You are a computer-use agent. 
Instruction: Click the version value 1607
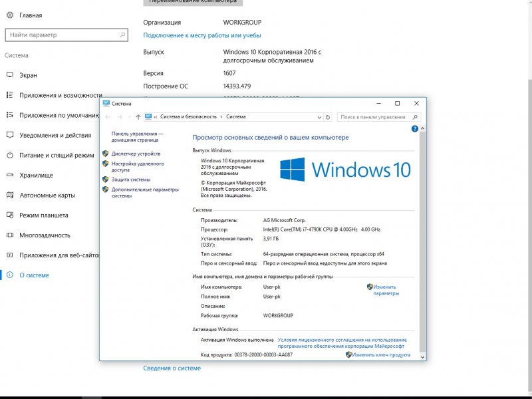pyautogui.click(x=229, y=73)
